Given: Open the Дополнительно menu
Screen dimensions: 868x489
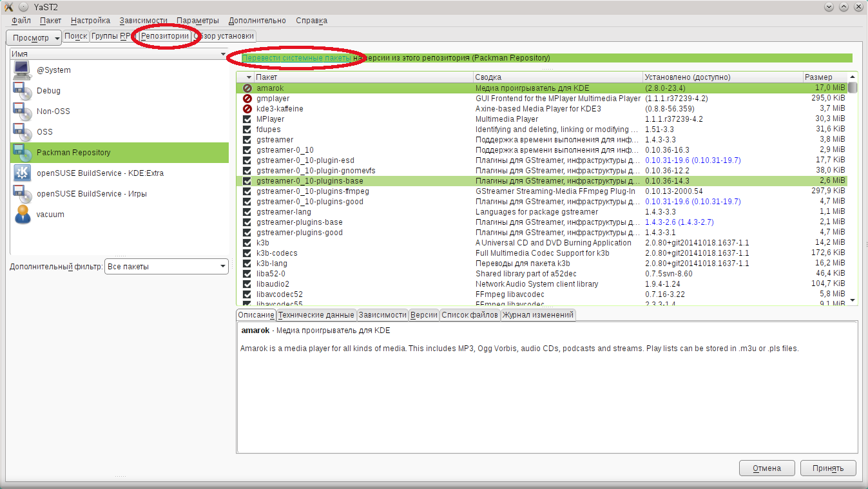Looking at the screenshot, I should (x=258, y=21).
